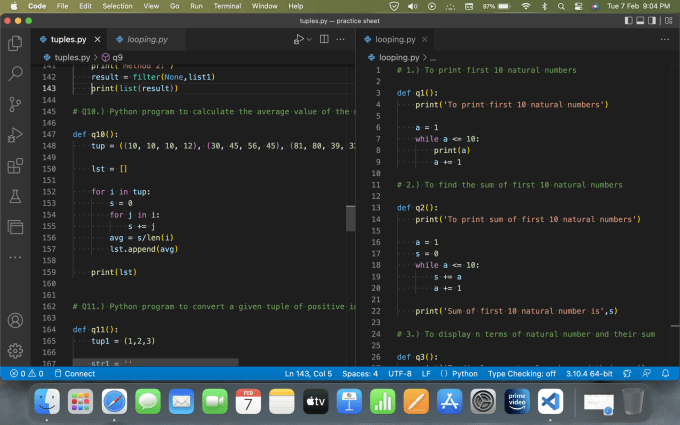Viewport: 680px width, 425px height.
Task: Open the Explorer view in activity bar
Action: [x=15, y=42]
